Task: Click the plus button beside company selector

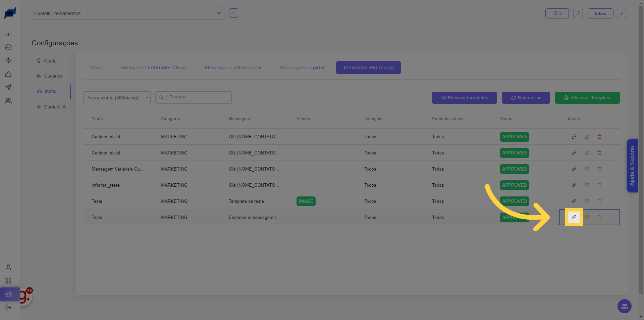Action: [233, 13]
